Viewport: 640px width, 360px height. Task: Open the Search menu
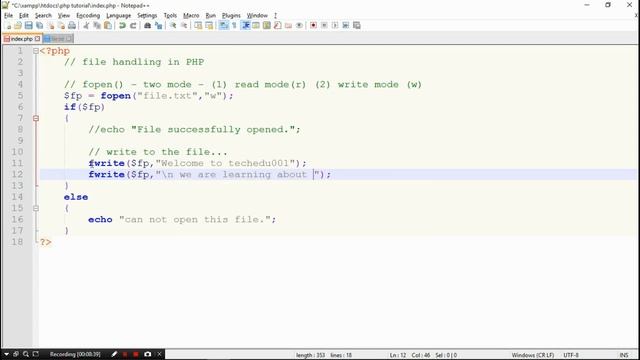[x=43, y=16]
